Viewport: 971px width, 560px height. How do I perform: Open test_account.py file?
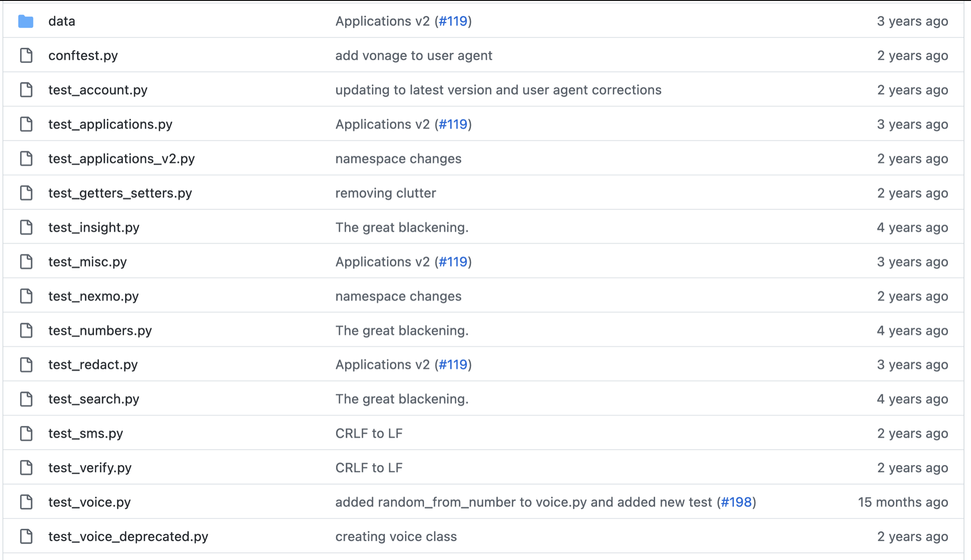tap(98, 90)
